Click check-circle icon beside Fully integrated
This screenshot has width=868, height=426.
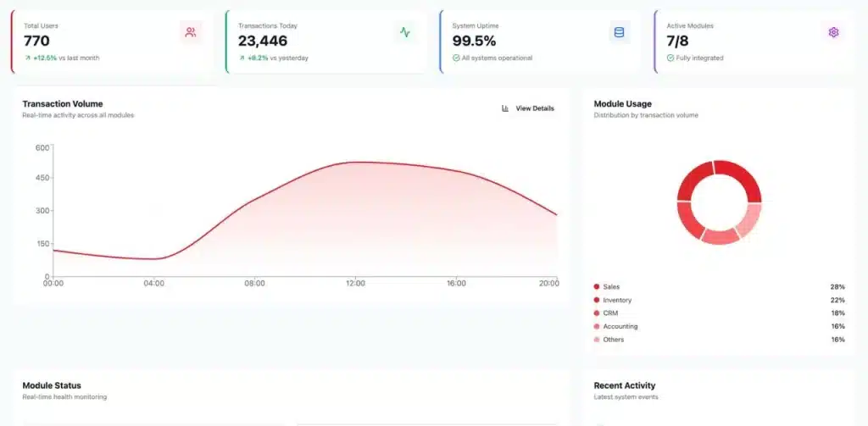(670, 58)
